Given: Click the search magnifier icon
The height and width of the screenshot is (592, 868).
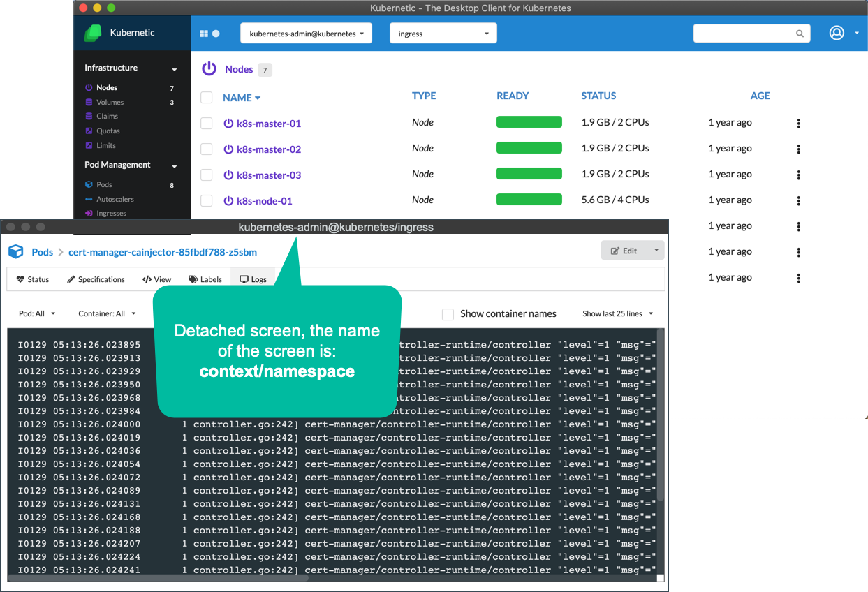Looking at the screenshot, I should click(800, 34).
